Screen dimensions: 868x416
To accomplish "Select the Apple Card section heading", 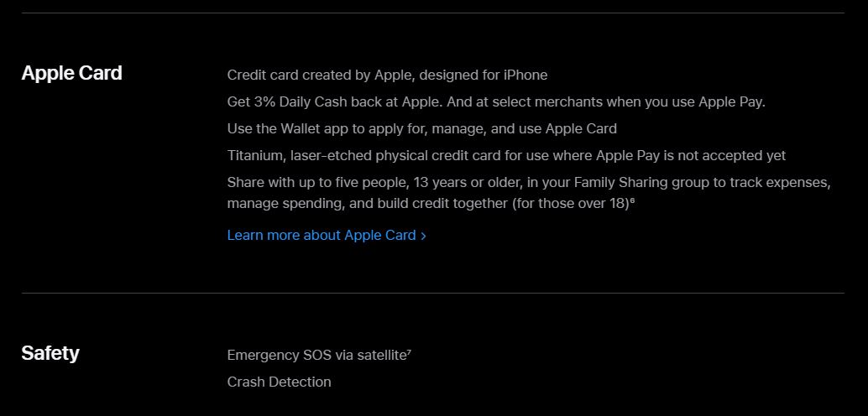I will pyautogui.click(x=71, y=73).
